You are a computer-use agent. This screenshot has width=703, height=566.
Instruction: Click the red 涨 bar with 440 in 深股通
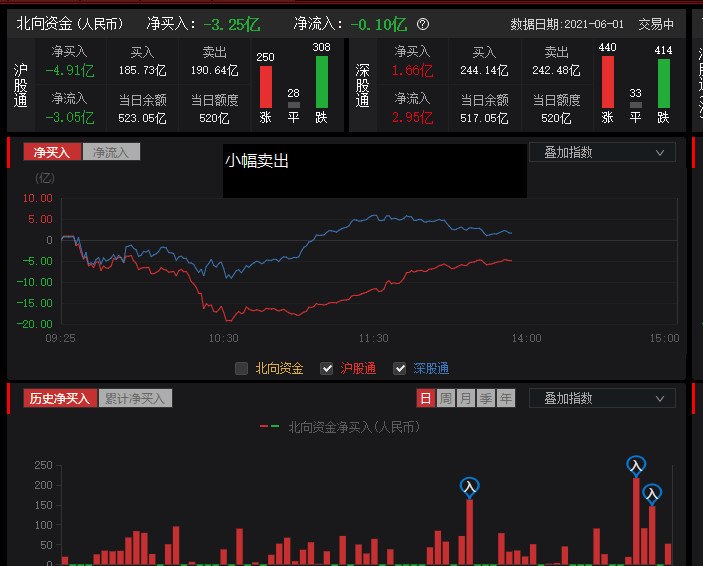point(608,82)
